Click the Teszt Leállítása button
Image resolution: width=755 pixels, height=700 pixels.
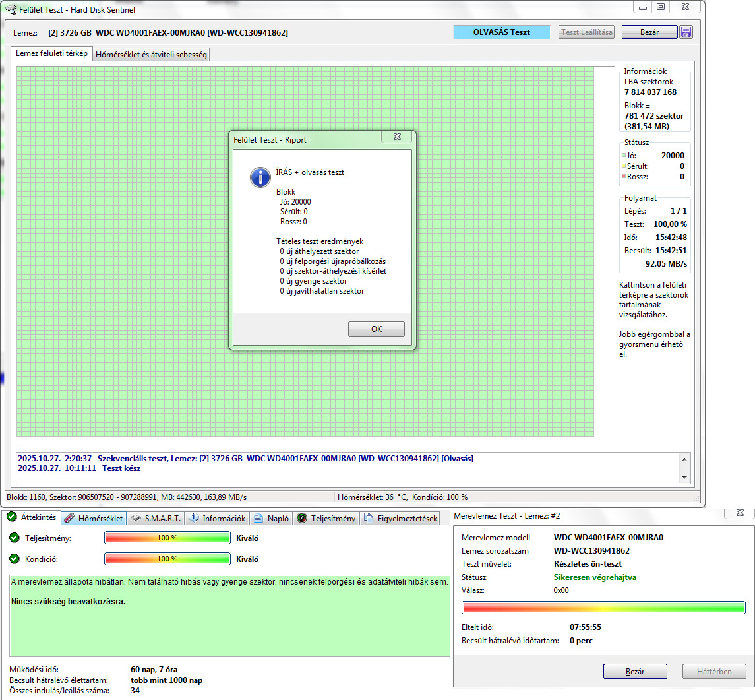coord(586,32)
